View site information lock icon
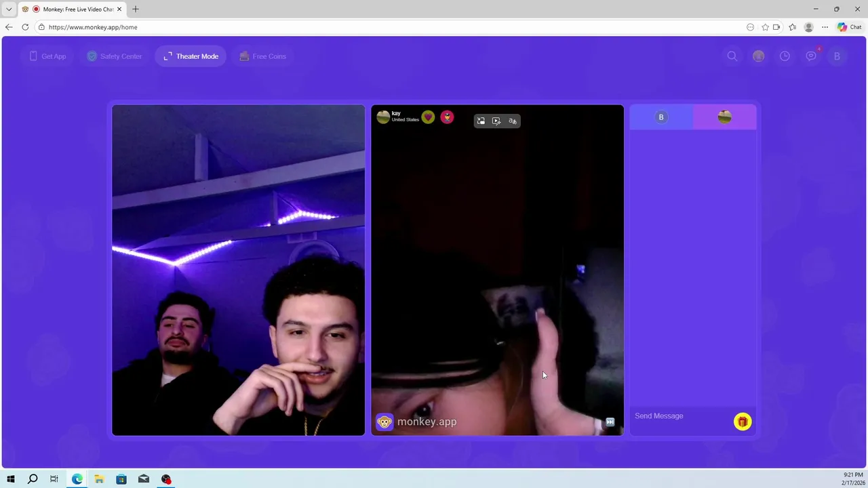Screen dimensions: 868x488 pos(41,27)
